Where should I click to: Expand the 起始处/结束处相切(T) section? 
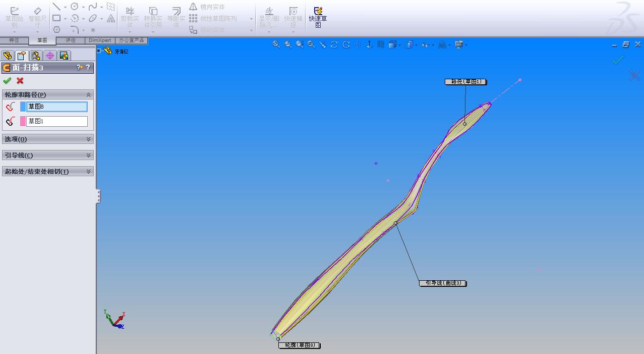pos(89,171)
